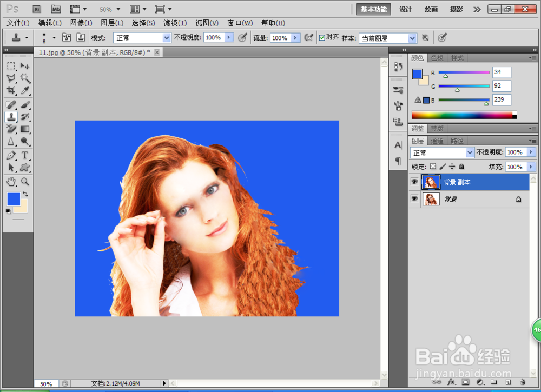Delete layer using the trash icon
This screenshot has width=541, height=392.
(523, 382)
